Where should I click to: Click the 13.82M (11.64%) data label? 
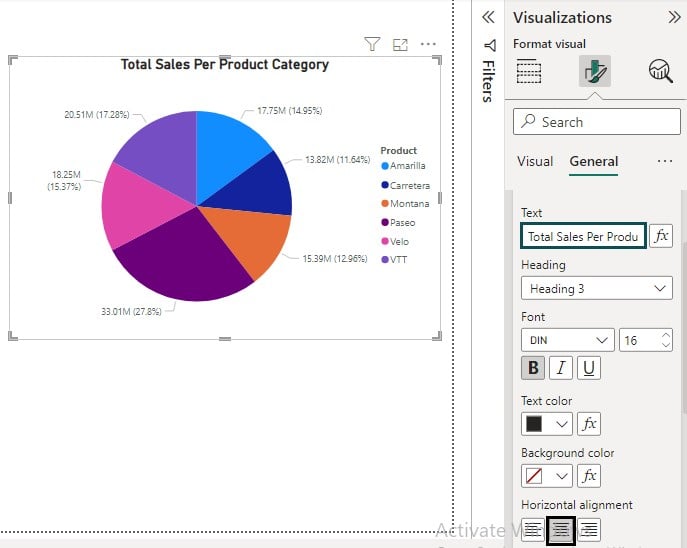(x=338, y=159)
